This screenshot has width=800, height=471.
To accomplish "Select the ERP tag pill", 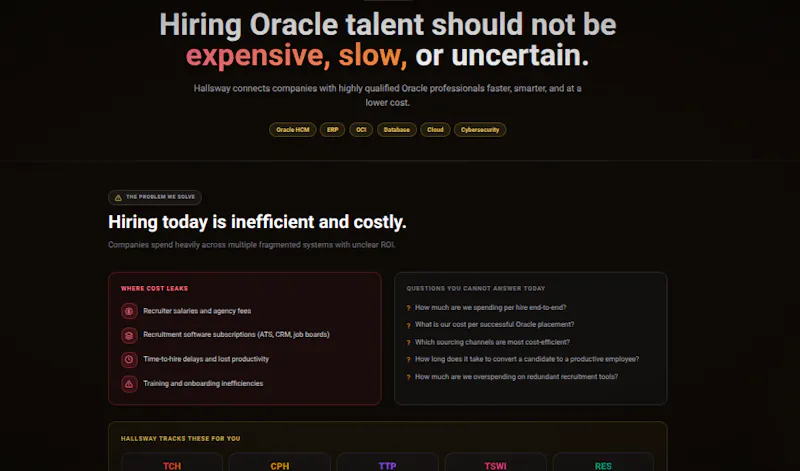I will (x=332, y=130).
